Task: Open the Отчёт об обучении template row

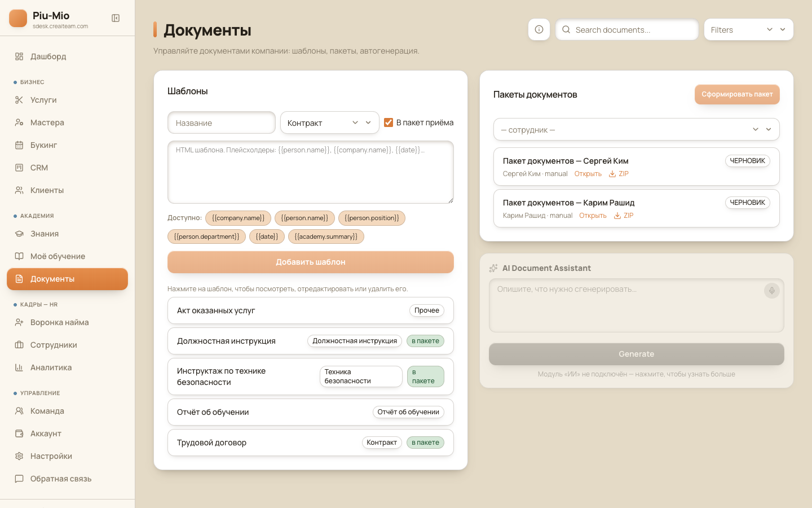Action: 311,412
